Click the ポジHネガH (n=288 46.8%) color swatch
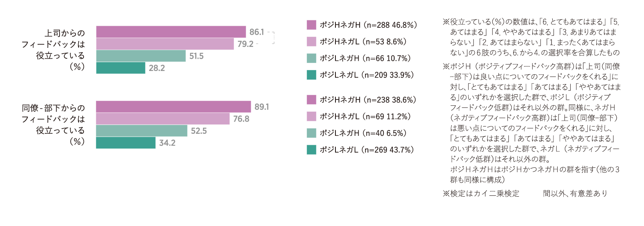Screen dimensions: 644x226 tap(311, 25)
